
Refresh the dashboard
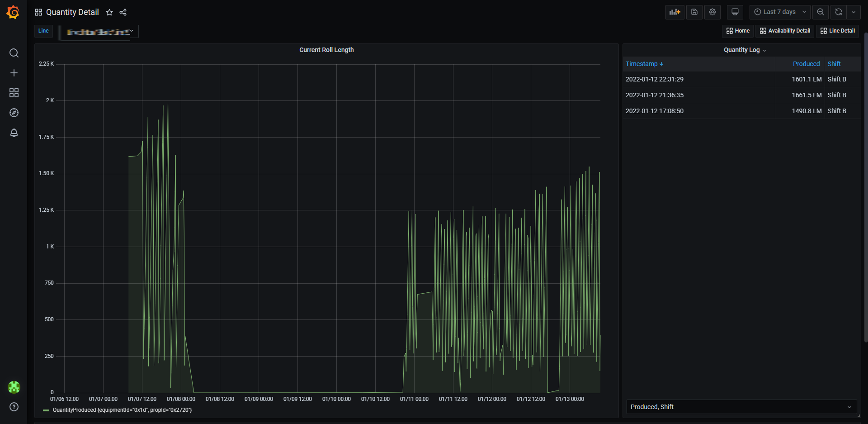coord(839,12)
